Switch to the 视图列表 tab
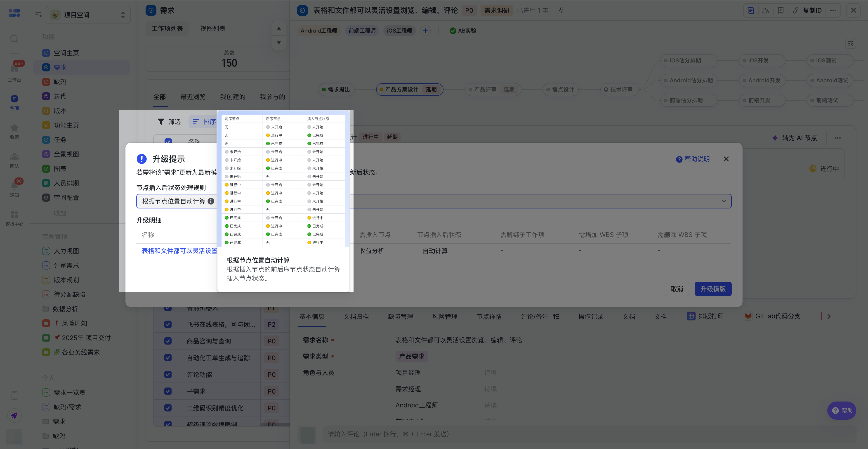Viewport: 868px width, 449px height. pos(213,29)
